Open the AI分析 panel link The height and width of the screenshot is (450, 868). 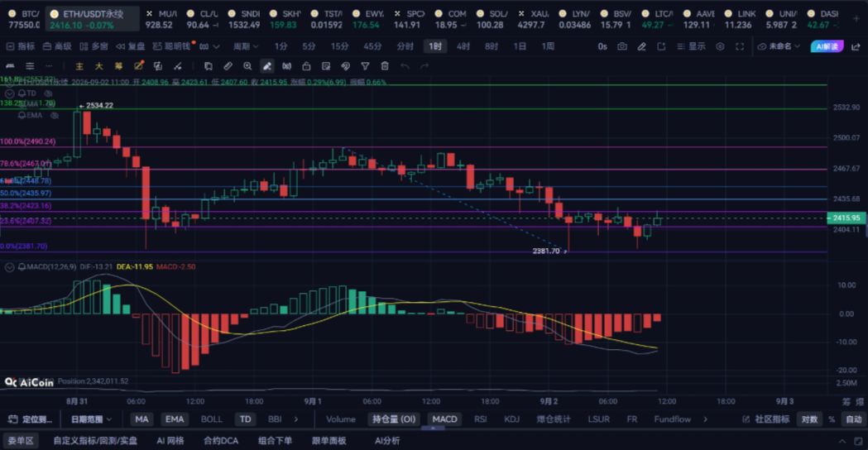coord(387,441)
